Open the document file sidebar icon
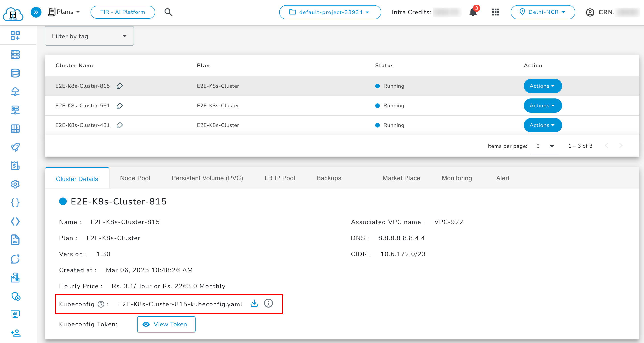The image size is (644, 343). [x=15, y=240]
